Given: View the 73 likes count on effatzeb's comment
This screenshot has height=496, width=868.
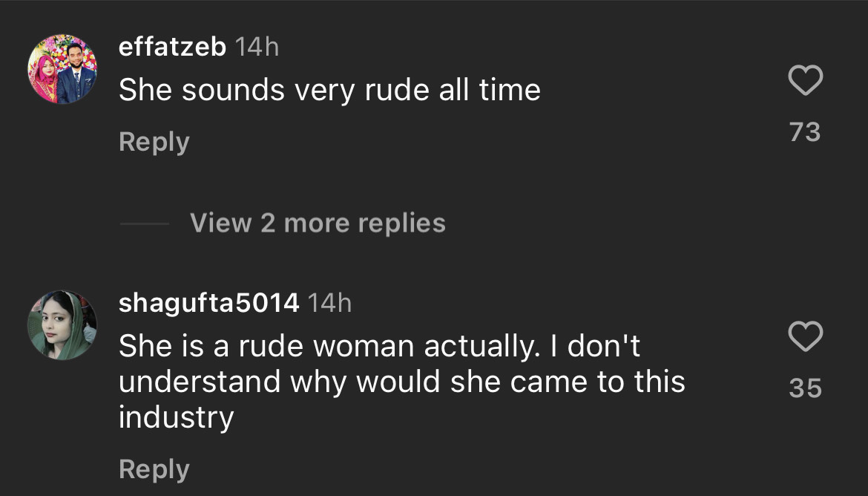Looking at the screenshot, I should tap(805, 132).
